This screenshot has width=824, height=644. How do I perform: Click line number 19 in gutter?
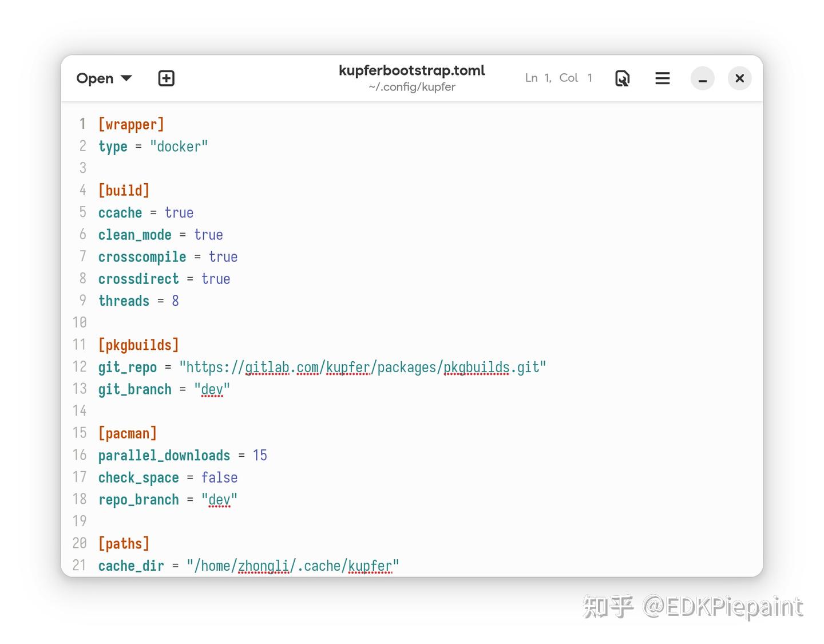click(80, 521)
